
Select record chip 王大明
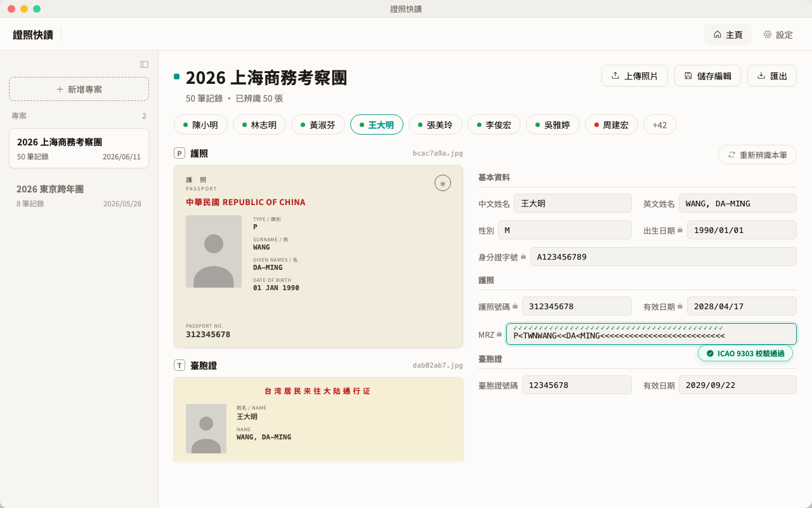tap(377, 124)
